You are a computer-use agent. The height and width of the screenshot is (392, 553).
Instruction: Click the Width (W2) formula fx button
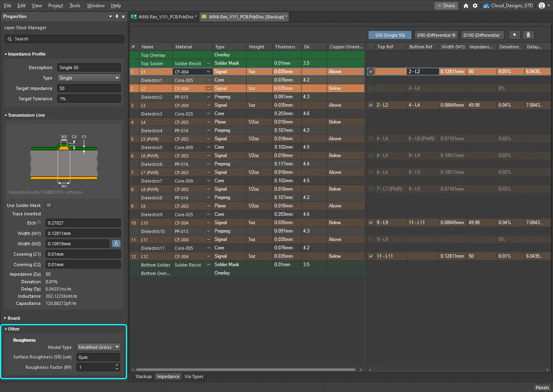116,244
